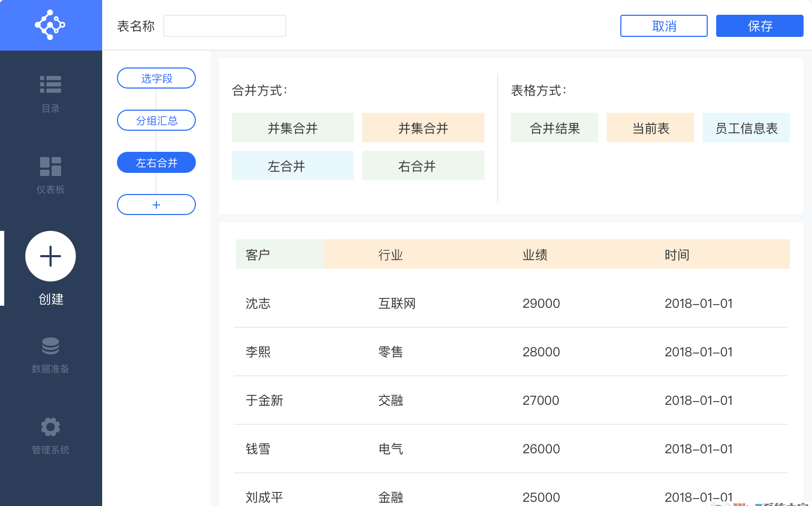Click the 目录 sidebar label
The image size is (812, 506).
(x=51, y=109)
